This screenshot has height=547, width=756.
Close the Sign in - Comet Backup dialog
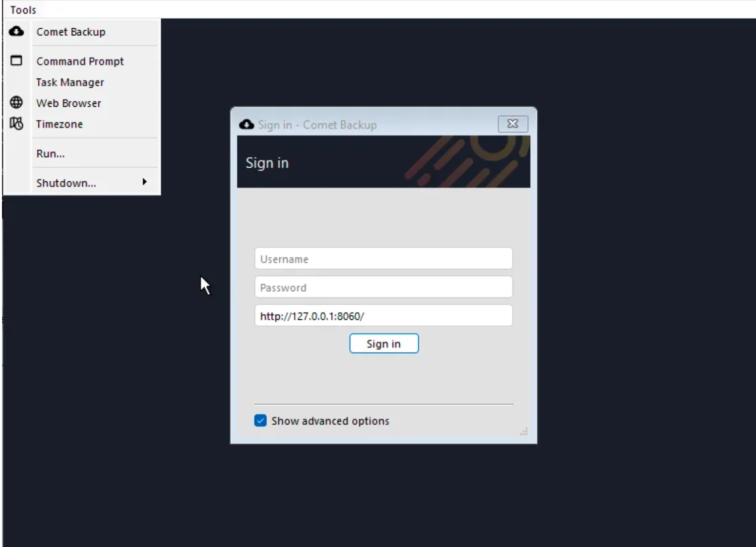(x=513, y=124)
